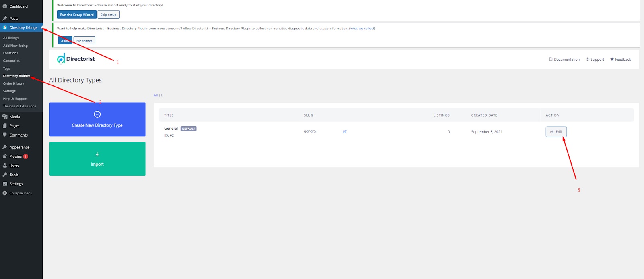Viewport: 644px width, 279px height.
Task: Click the Documentation page icon
Action: (x=551, y=59)
